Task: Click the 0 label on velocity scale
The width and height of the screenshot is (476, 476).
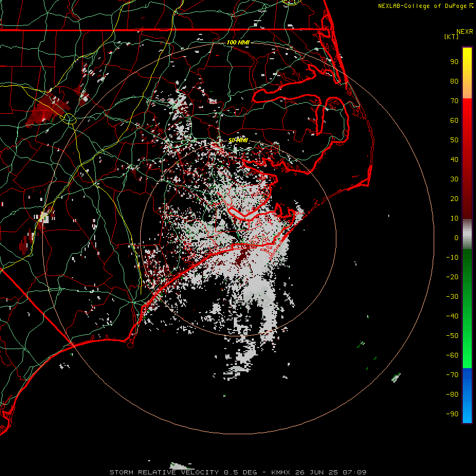Action: click(456, 238)
